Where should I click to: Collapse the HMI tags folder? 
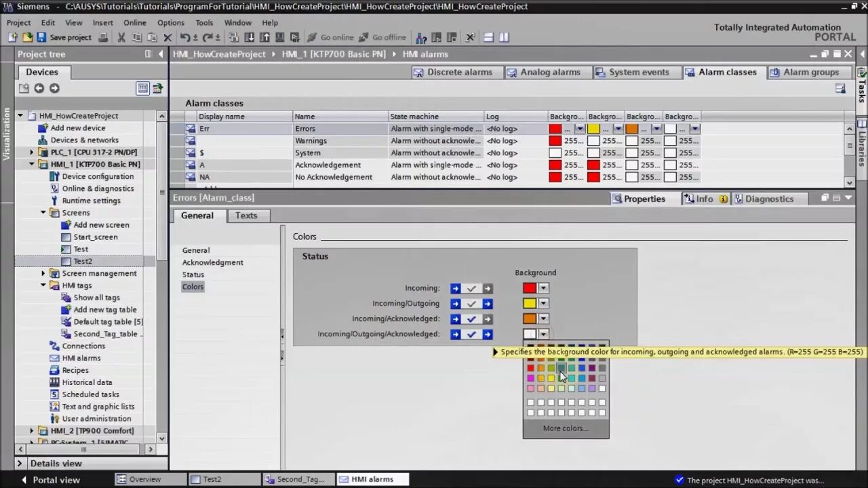coord(43,286)
